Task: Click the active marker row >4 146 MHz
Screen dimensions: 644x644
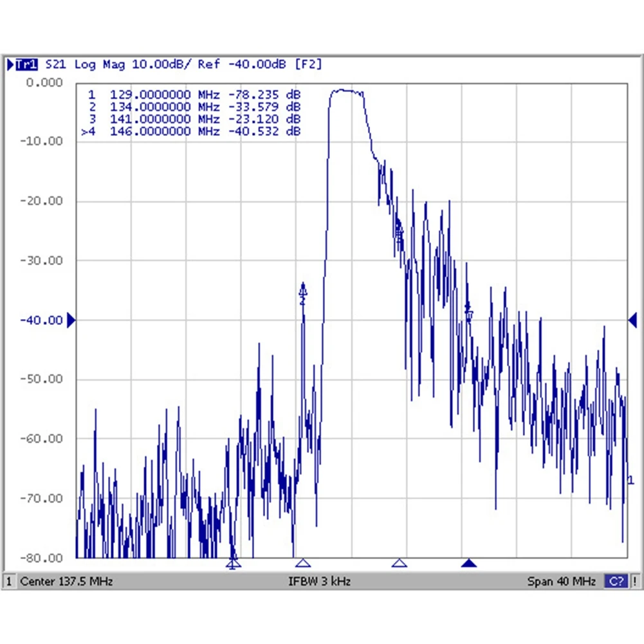Action: click(190, 131)
